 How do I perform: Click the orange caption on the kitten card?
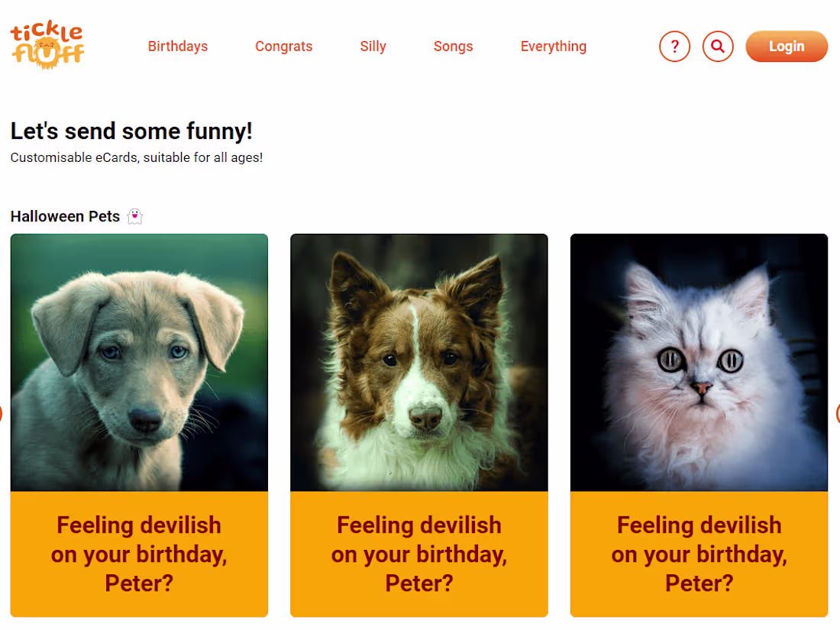click(x=699, y=554)
